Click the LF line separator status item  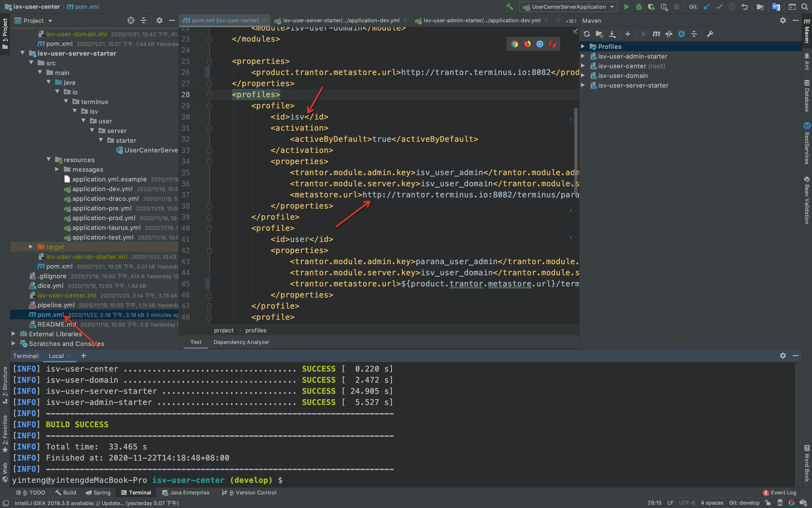coord(670,503)
